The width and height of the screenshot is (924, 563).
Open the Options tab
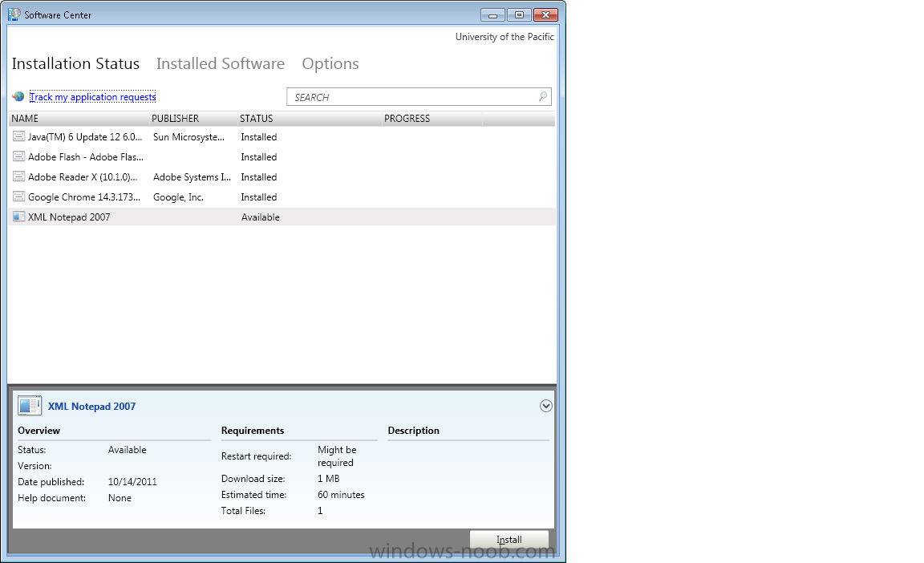coord(330,63)
